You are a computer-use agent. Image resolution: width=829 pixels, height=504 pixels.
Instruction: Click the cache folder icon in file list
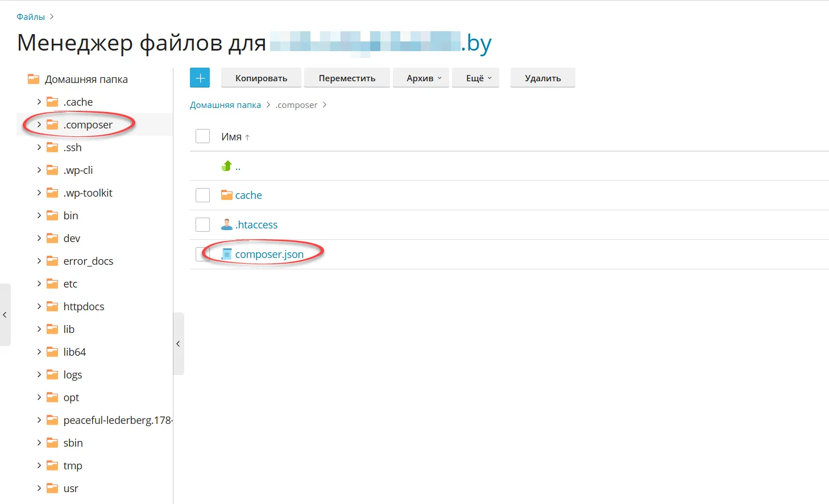point(227,195)
